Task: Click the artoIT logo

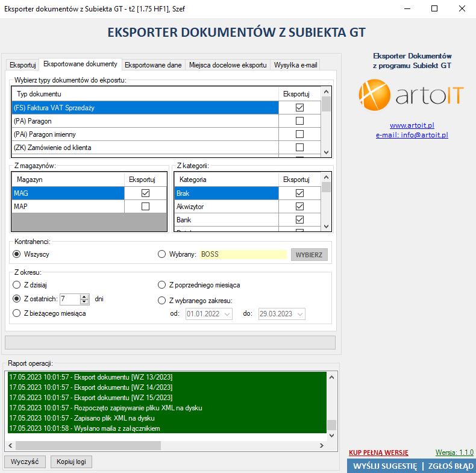Action: (411, 97)
